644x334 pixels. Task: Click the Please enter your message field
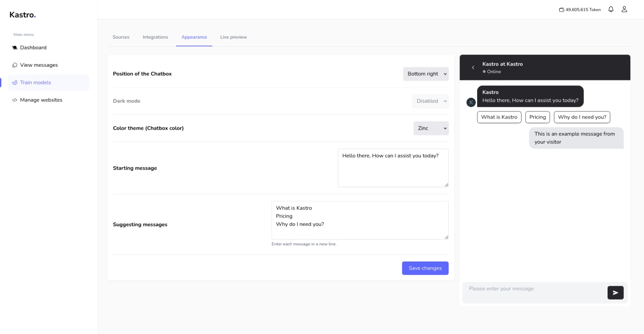[x=535, y=293]
